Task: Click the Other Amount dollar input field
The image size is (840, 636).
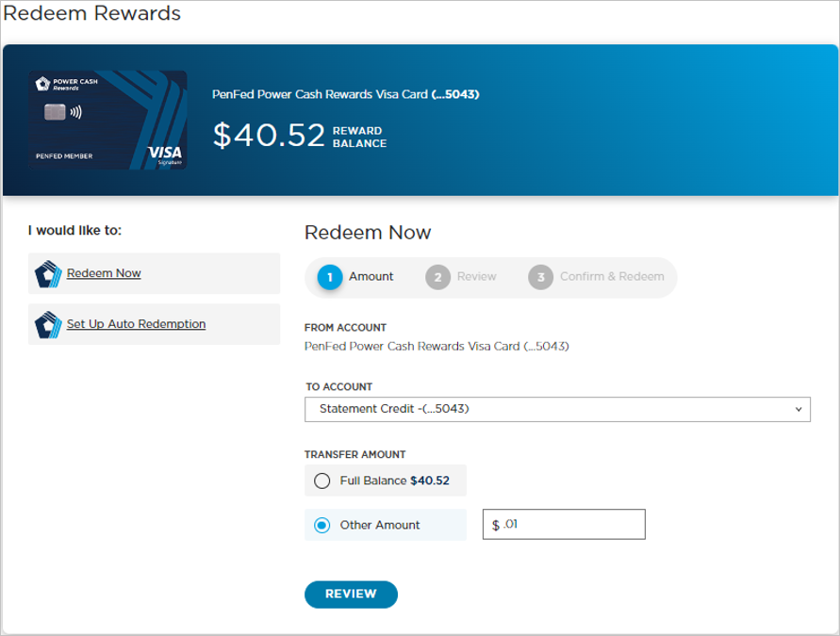Action: click(x=564, y=524)
